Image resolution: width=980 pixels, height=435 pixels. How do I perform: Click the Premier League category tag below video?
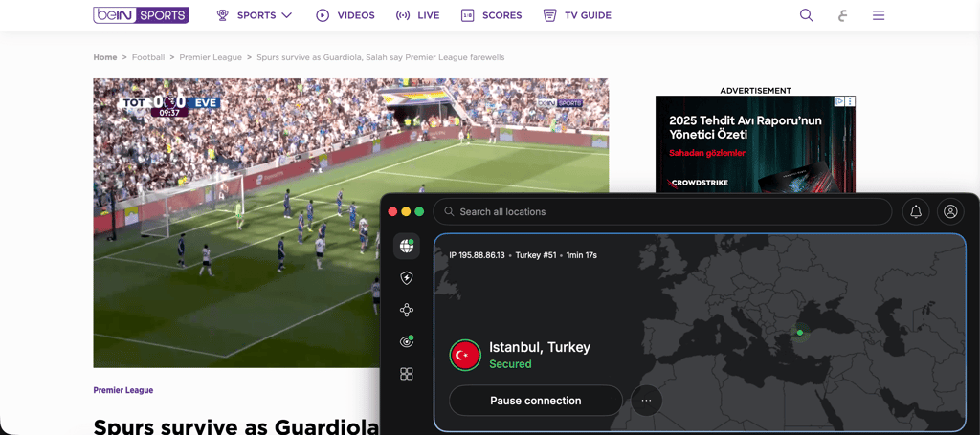(x=123, y=390)
